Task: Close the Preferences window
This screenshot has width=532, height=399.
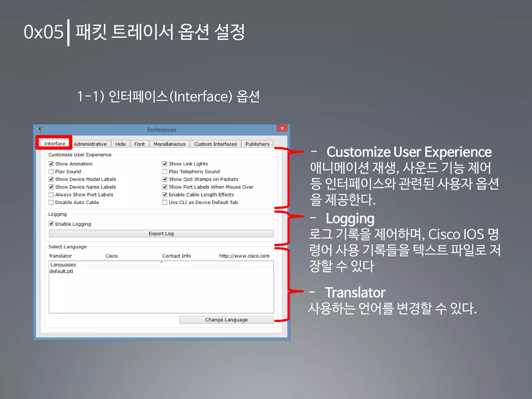Action: [x=282, y=128]
